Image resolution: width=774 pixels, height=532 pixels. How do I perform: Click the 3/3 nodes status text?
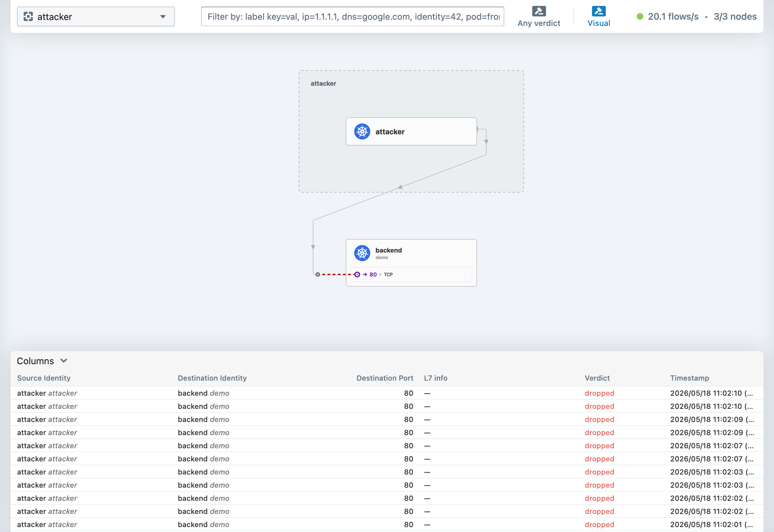(x=735, y=16)
